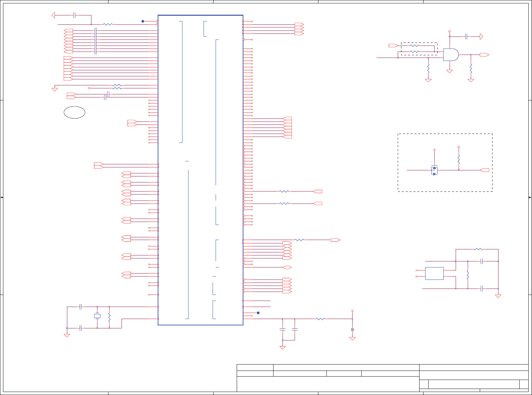Select the vertical resistor between the two lower-right capacitors
The width and height of the screenshot is (532, 395).
tap(468, 275)
